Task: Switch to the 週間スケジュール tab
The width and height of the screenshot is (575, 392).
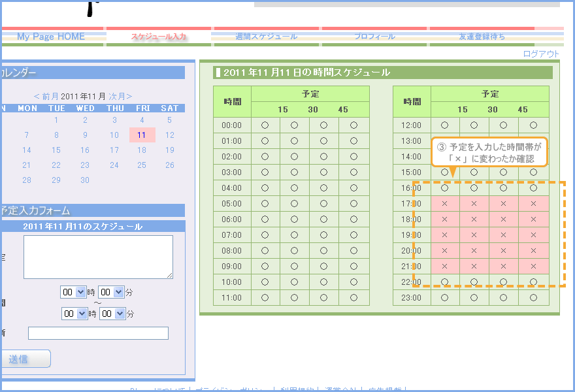Action: tap(266, 37)
